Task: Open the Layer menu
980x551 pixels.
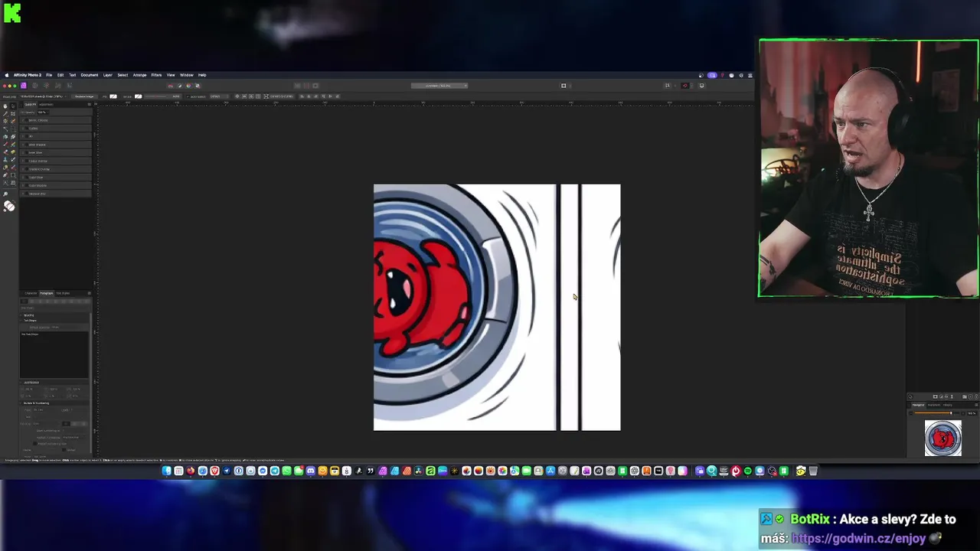Action: click(x=108, y=75)
